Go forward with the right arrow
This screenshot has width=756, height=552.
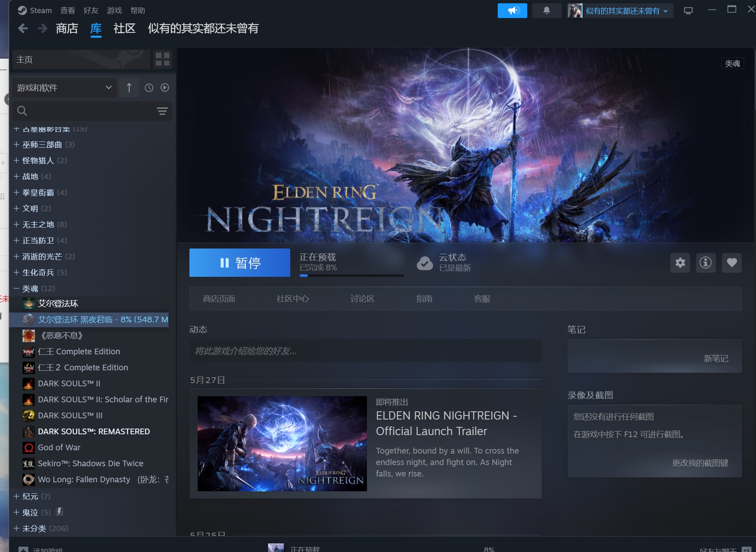(42, 28)
